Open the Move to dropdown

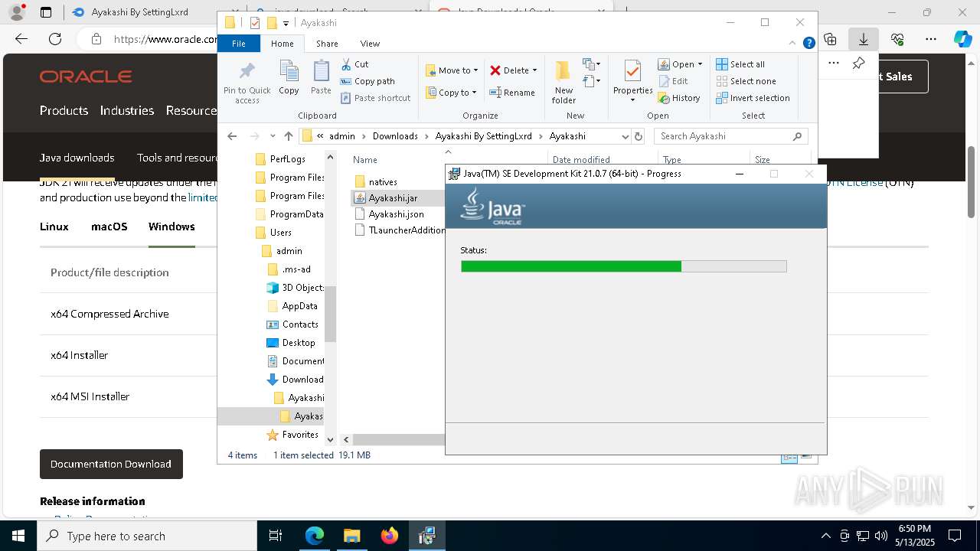pyautogui.click(x=452, y=70)
